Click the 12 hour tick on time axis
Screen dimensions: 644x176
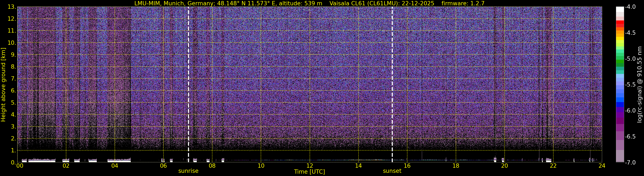(x=310, y=166)
